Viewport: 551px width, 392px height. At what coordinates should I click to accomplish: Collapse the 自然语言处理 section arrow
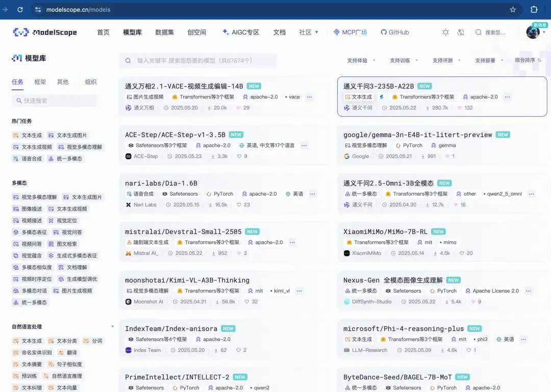112,327
